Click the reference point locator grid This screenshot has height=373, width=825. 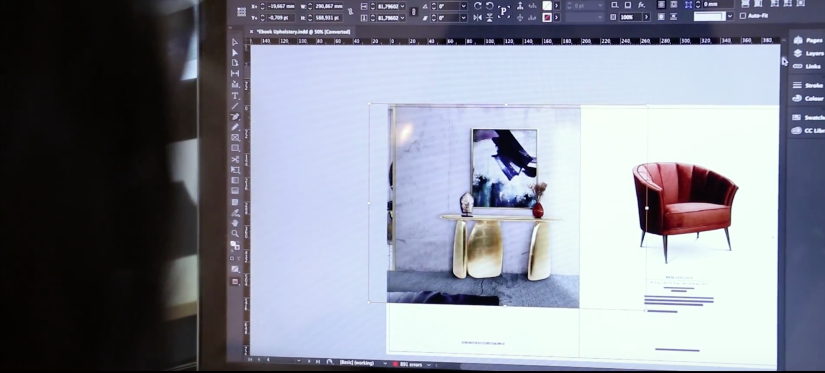click(241, 12)
